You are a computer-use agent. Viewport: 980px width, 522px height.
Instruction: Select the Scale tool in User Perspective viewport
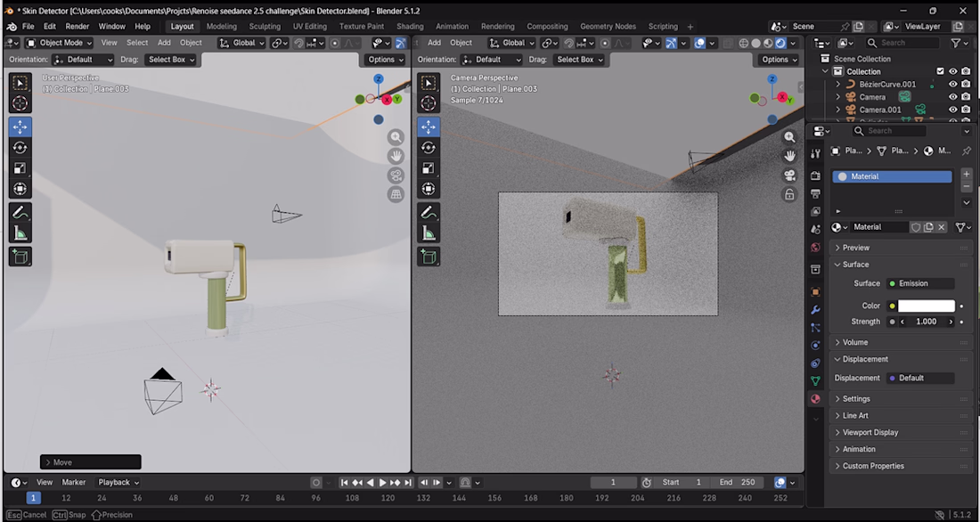point(20,168)
